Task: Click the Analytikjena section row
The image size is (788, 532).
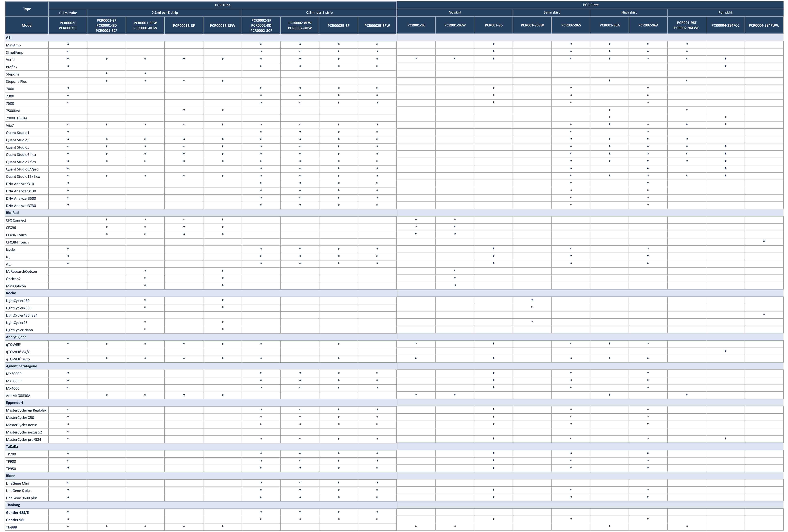Action: click(394, 337)
